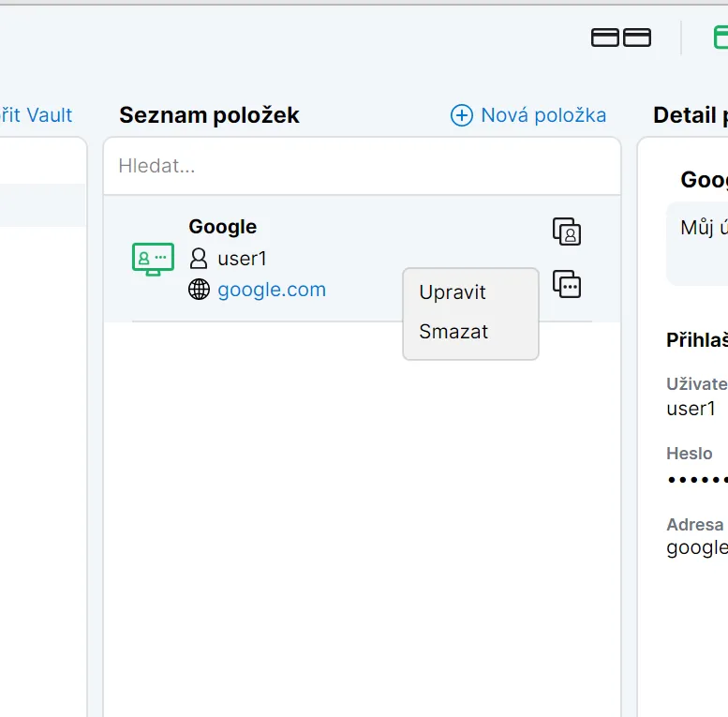The image size is (728, 717).
Task: Select the Google item title
Action: 222,227
